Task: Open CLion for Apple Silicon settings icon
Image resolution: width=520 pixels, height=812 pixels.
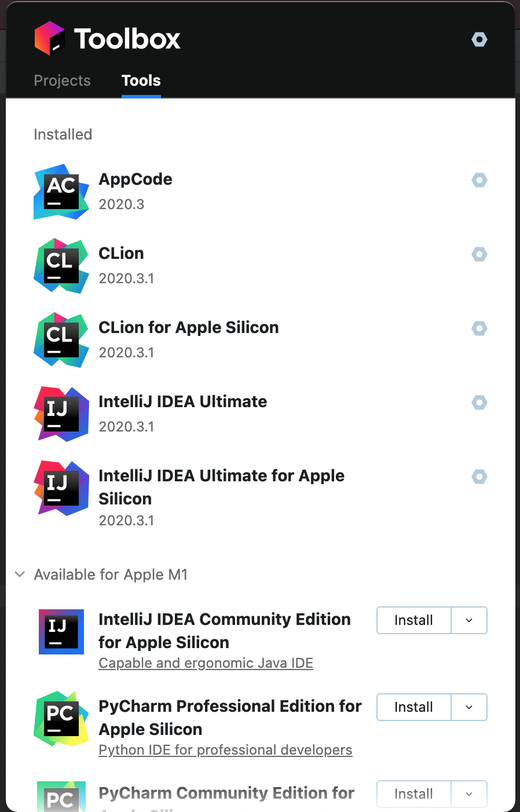Action: point(479,328)
